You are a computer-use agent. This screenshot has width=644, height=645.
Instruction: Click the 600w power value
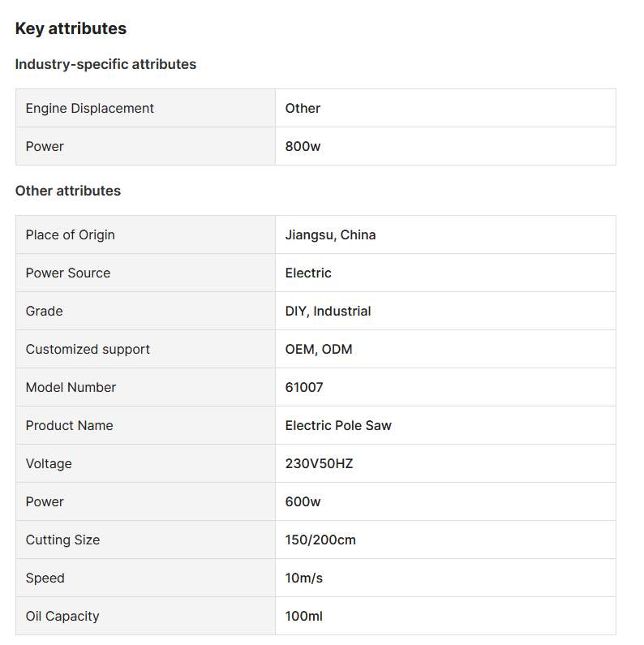[x=303, y=501]
